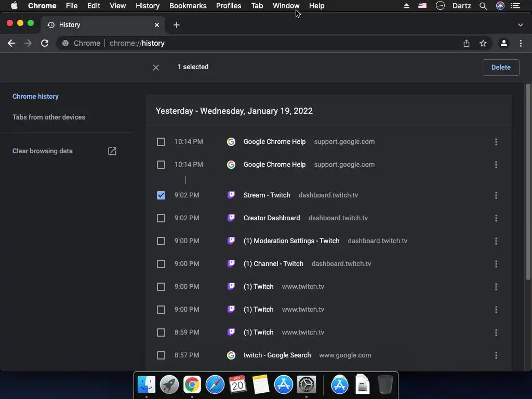Screen dimensions: 532x399
Task: Open Siri from the menu bar
Action: click(x=500, y=6)
